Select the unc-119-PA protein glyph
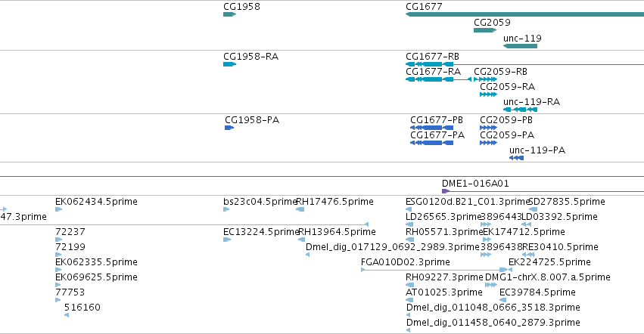644x334 pixels. pyautogui.click(x=516, y=158)
